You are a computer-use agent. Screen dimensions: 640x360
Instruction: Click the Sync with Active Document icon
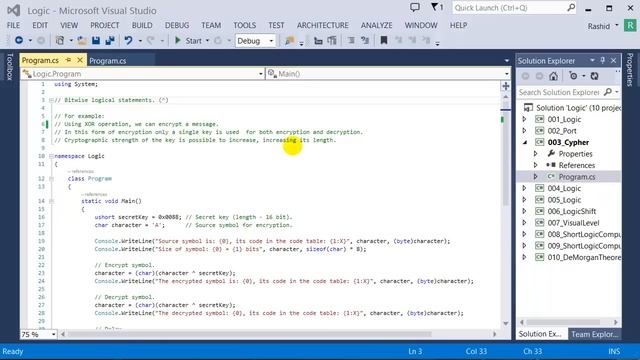point(595,76)
